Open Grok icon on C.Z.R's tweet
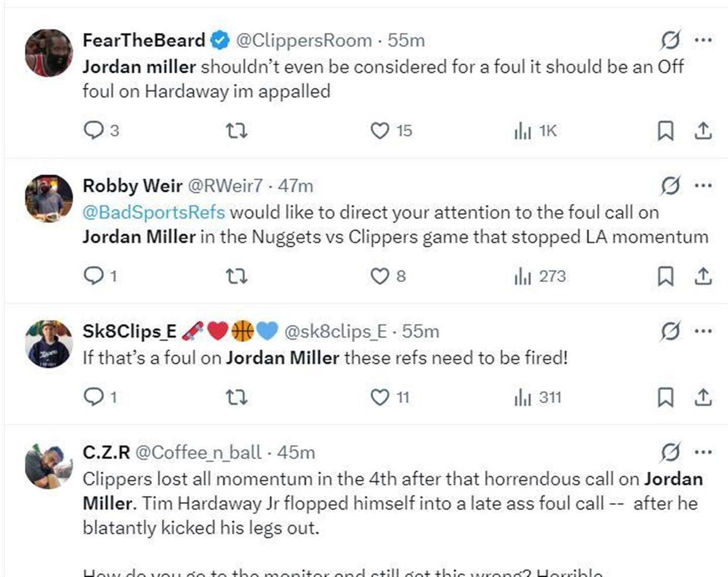Image resolution: width=728 pixels, height=577 pixels. [670, 452]
